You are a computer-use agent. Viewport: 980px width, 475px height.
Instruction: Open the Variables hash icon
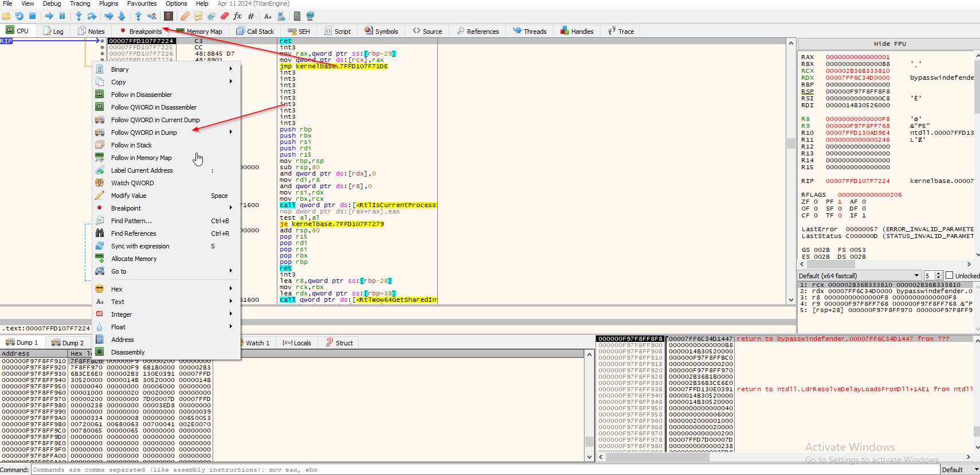click(251, 16)
